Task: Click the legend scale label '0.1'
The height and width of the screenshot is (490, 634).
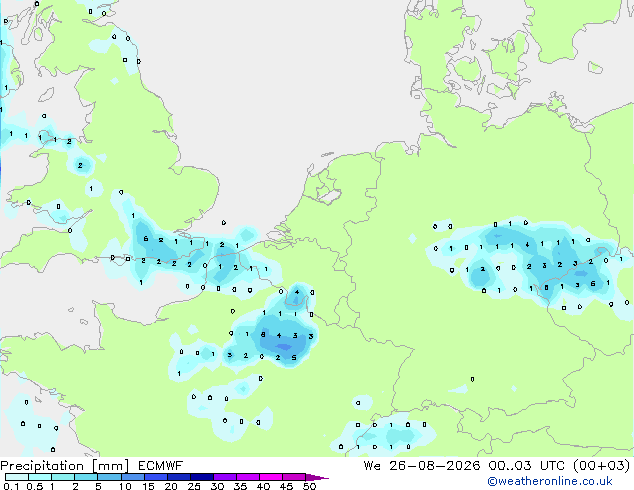Action: (11, 486)
